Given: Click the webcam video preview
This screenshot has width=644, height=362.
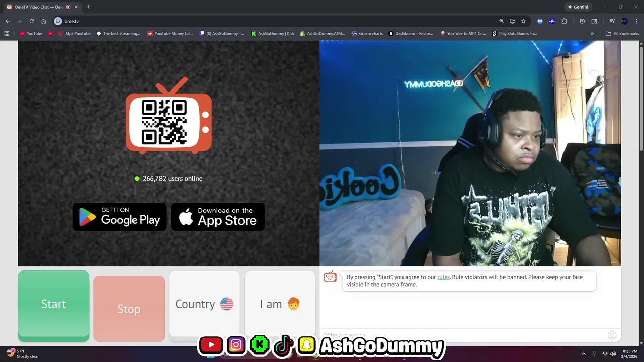Looking at the screenshot, I should 470,153.
